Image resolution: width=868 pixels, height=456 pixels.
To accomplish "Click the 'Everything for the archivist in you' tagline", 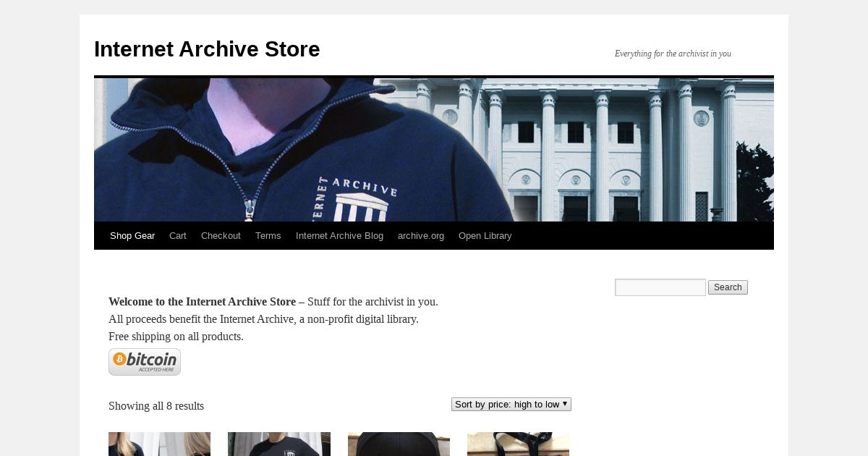I will point(673,54).
